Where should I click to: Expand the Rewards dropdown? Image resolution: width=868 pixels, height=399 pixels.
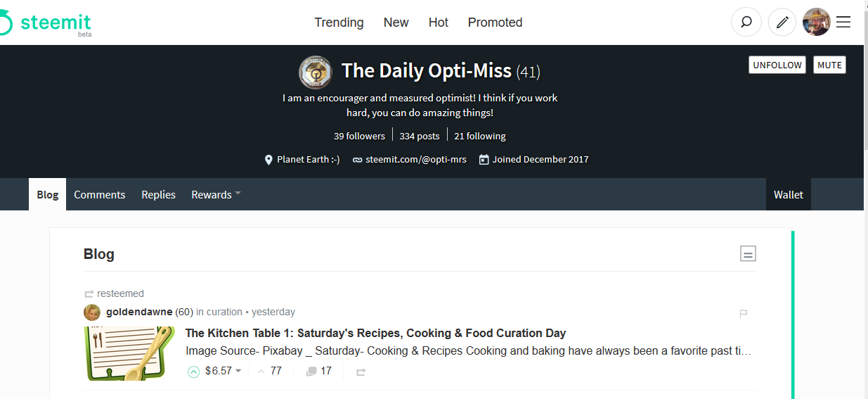[216, 194]
